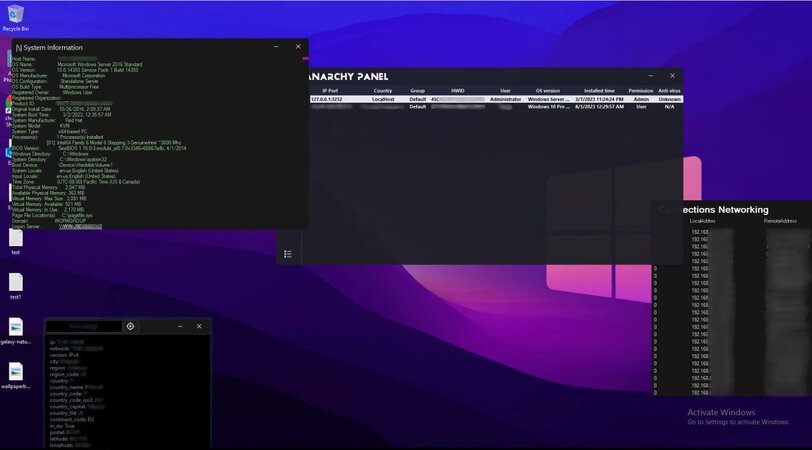Sort clients by the IP Port column header
Image resolution: width=812 pixels, height=450 pixels.
point(330,91)
